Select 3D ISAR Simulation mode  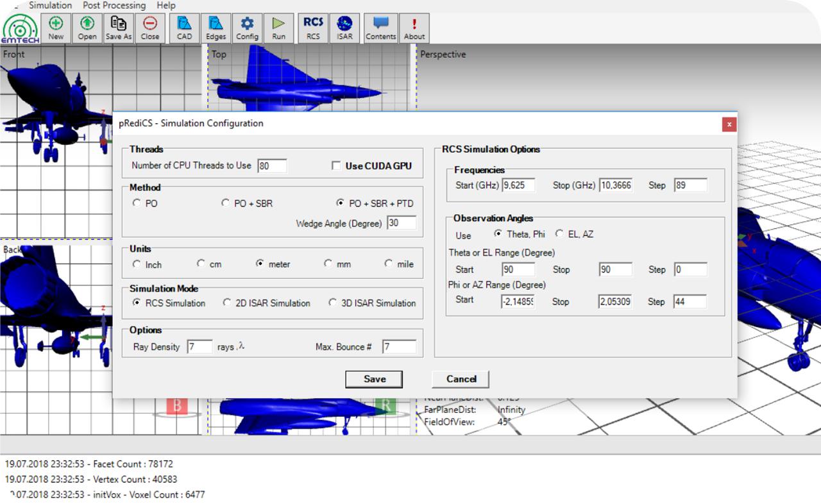tap(332, 303)
